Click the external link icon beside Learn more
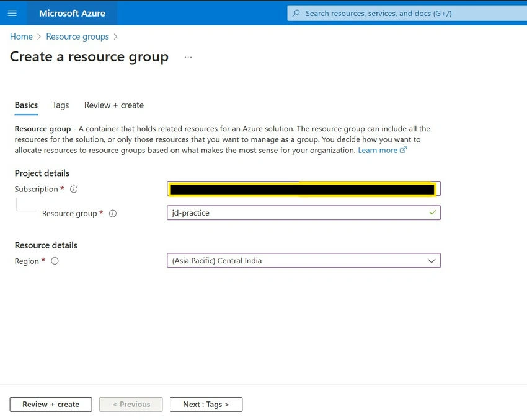The width and height of the screenshot is (527, 420). tap(404, 150)
